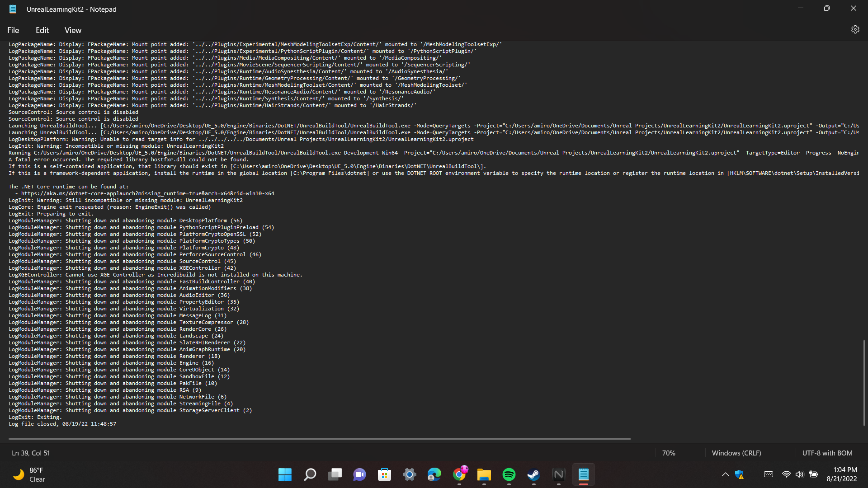Click UTF-8 with BOM encoding status

point(827,453)
